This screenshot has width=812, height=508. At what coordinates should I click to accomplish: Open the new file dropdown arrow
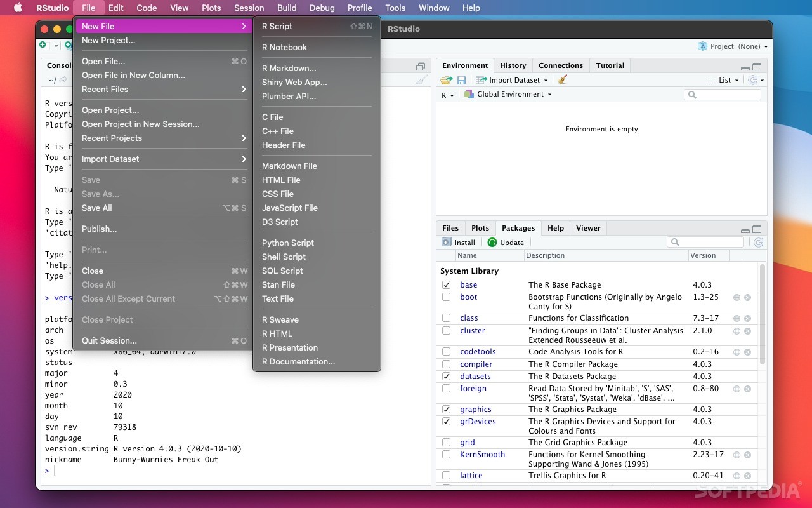(56, 46)
